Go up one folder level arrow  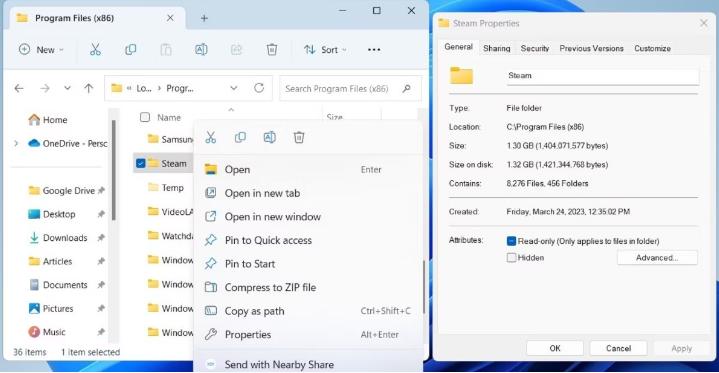88,88
